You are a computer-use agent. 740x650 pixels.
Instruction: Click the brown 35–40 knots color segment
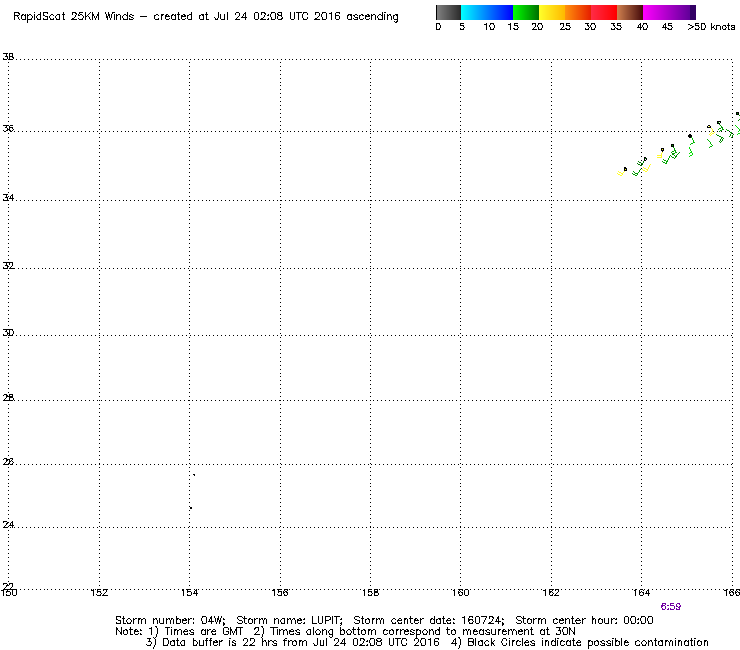pos(630,12)
